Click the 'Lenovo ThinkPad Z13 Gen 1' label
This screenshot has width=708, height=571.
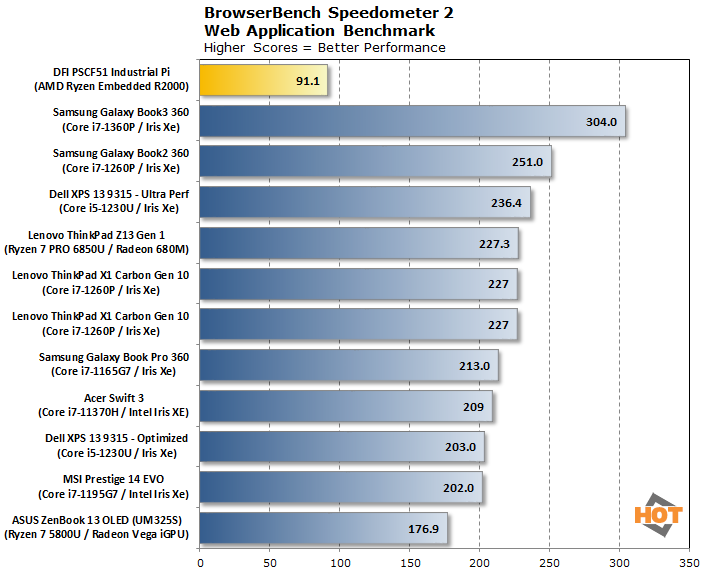coord(96,235)
